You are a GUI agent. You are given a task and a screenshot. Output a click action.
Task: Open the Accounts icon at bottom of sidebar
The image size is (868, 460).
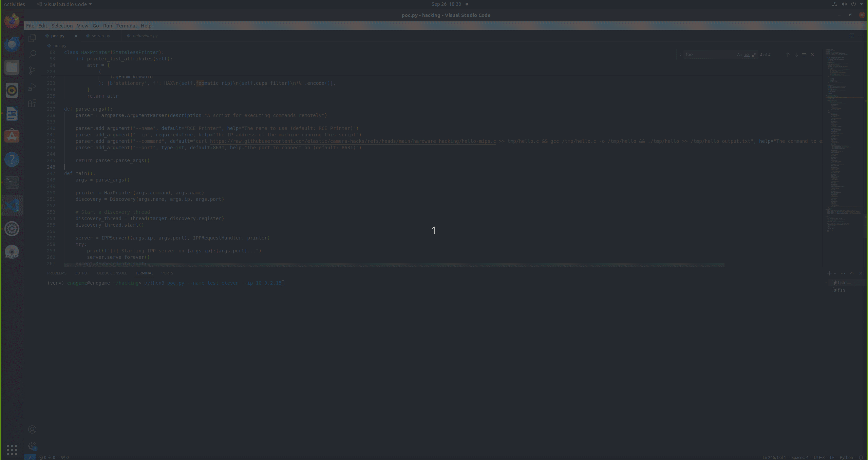[32, 429]
